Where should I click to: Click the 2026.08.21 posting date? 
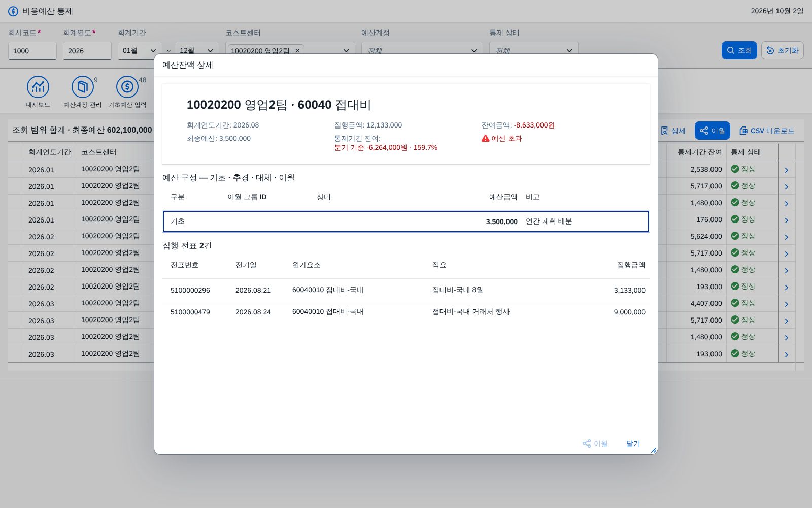pyautogui.click(x=253, y=290)
